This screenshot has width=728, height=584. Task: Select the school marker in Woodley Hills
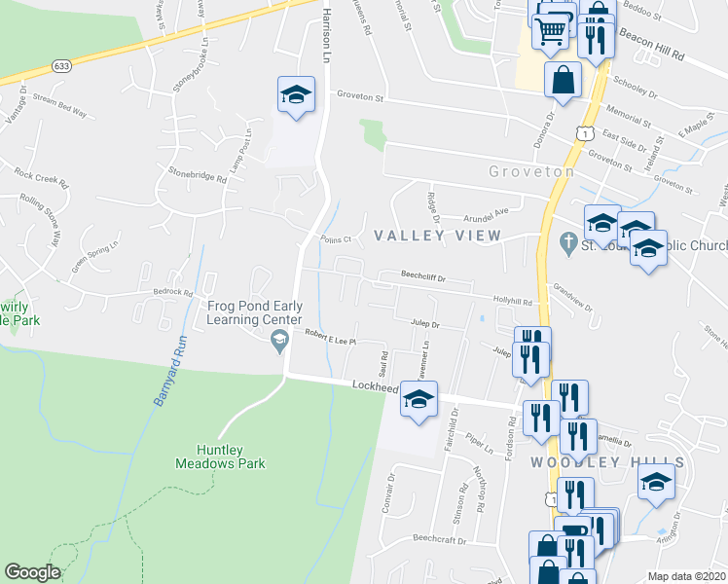[656, 485]
